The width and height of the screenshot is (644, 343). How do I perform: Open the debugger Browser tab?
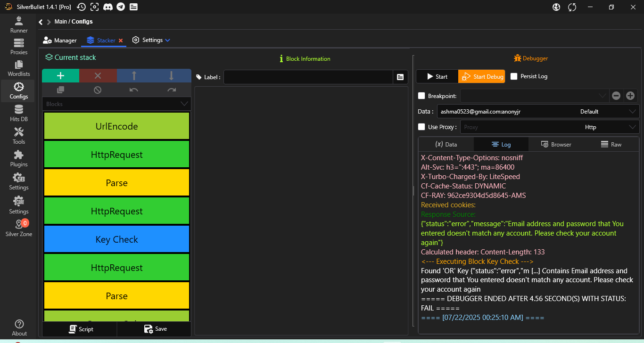(556, 145)
